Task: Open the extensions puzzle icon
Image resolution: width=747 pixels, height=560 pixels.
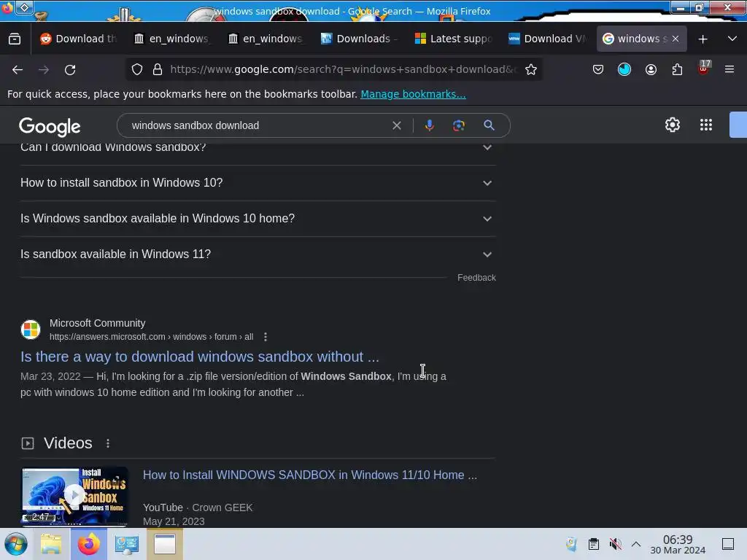Action: (677, 69)
